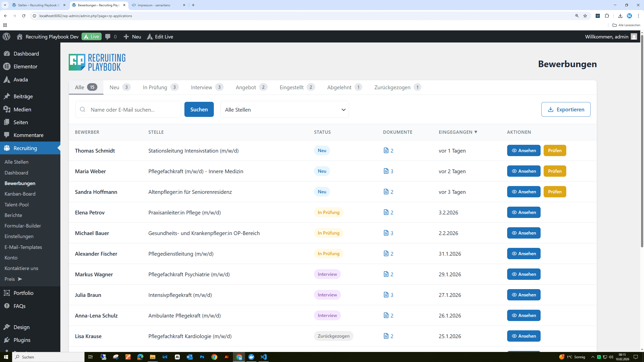Viewport: 644px width, 362px height.
Task: Click the Recruiting Playbook logo
Action: click(x=97, y=62)
